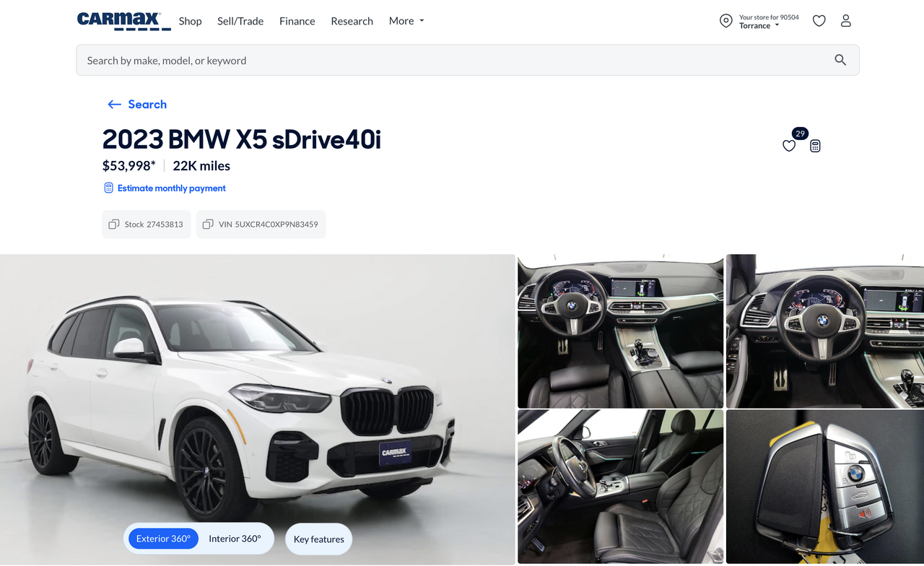This screenshot has height=566, width=924.
Task: Focus the make, model, or keyword search field
Action: click(468, 60)
